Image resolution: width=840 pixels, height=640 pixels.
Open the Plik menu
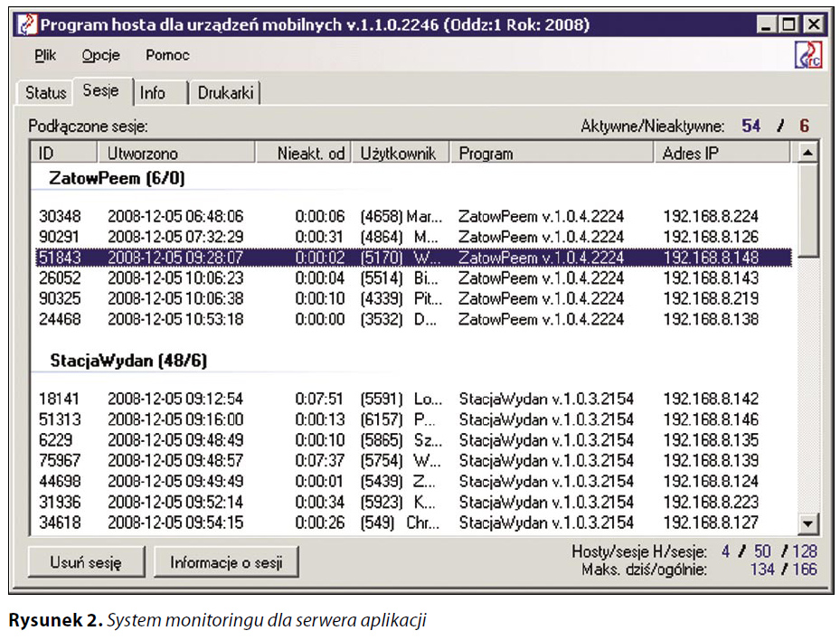point(45,55)
